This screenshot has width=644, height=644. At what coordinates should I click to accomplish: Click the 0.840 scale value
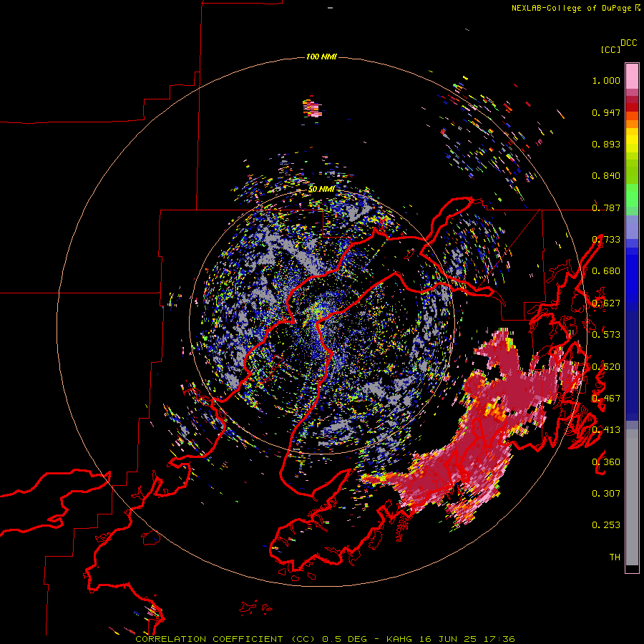tap(606, 176)
